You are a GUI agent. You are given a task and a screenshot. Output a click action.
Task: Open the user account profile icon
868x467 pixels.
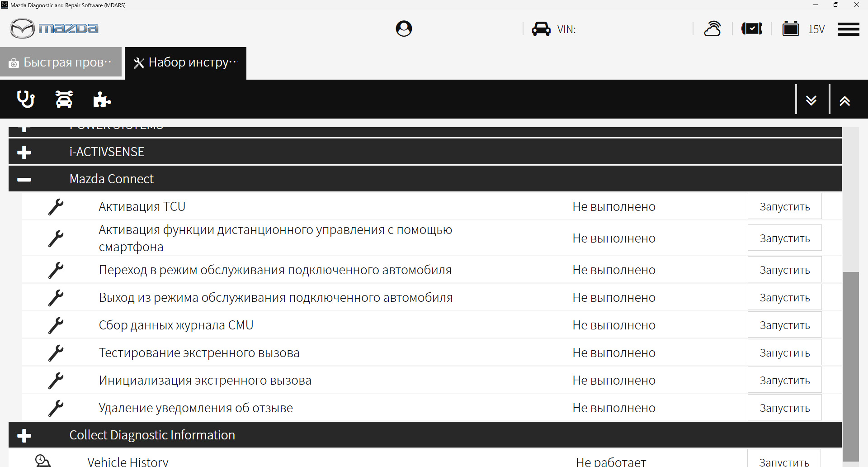point(404,29)
